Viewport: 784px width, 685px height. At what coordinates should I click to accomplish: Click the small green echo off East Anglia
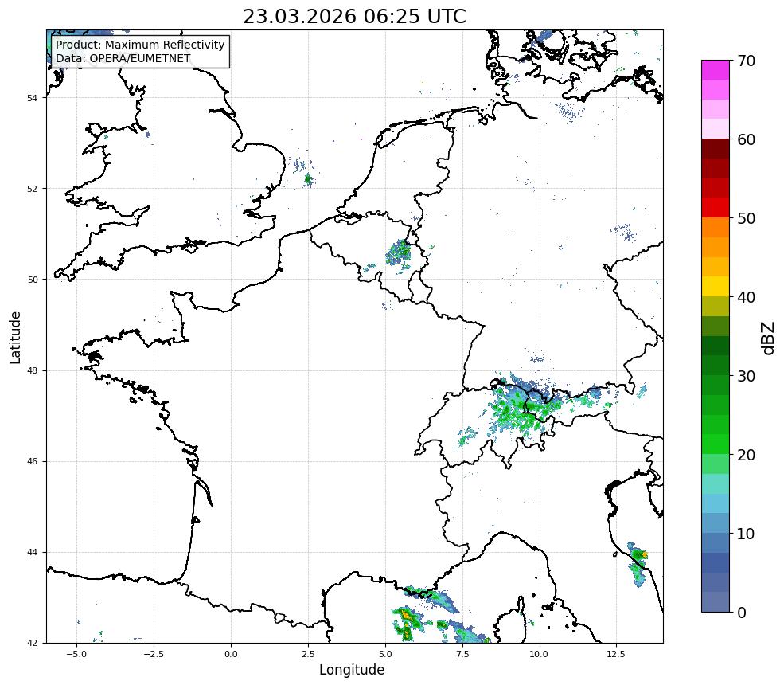tap(308, 178)
